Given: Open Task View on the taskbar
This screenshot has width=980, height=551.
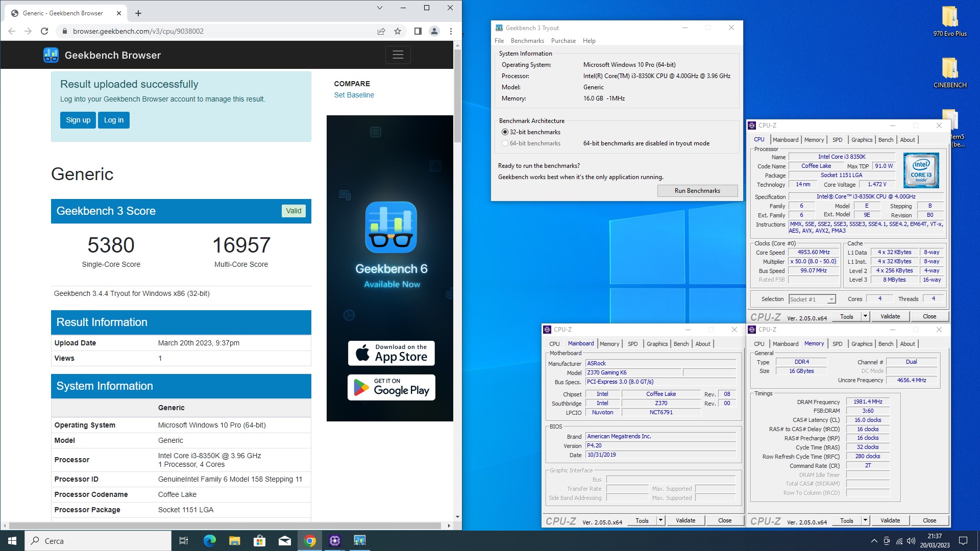Looking at the screenshot, I should [x=184, y=541].
